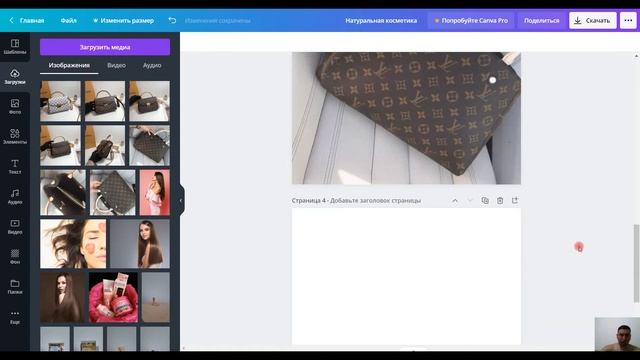The height and width of the screenshot is (360, 640).
Task: Collapse the side panel with arrow handle
Action: pos(181,200)
